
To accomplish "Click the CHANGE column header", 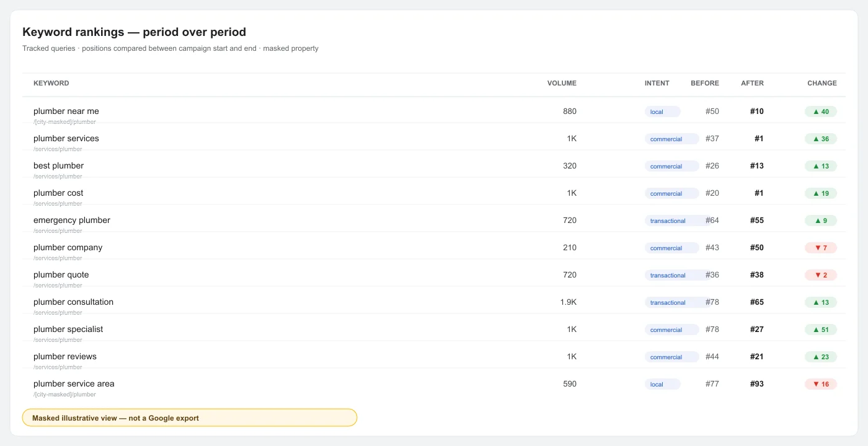I will click(822, 83).
